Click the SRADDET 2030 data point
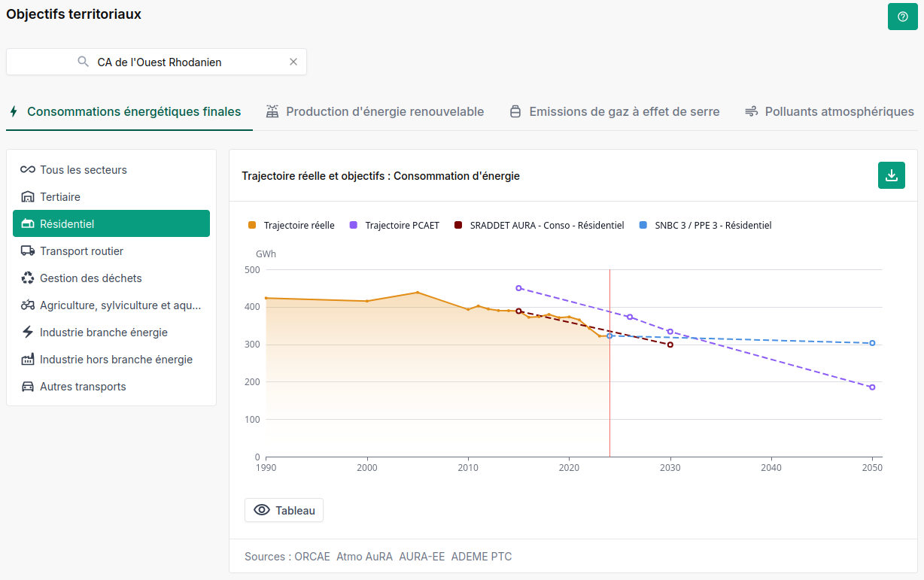Screen dimensions: 924x580 (670, 345)
